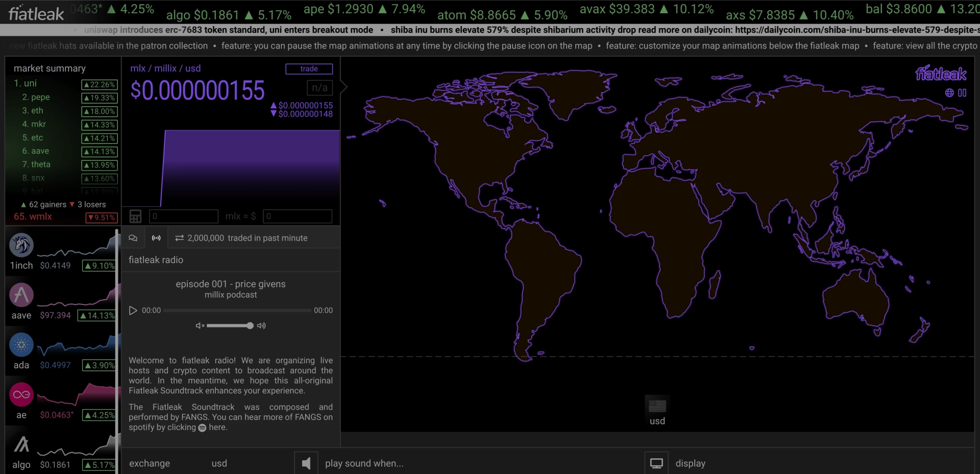The image size is (980, 474).
Task: Click the $0.000000155 mlx price
Action: 198,91
